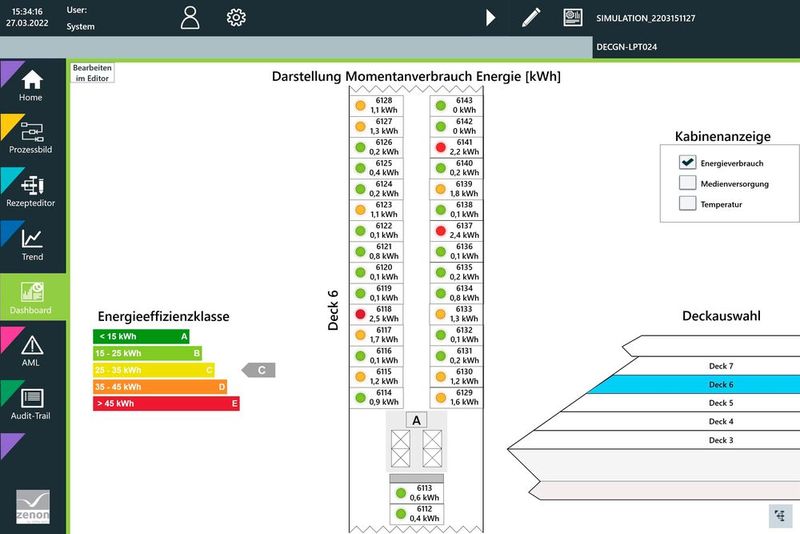
Task: Click the red indicator of cabin 6137
Action: 441,231
